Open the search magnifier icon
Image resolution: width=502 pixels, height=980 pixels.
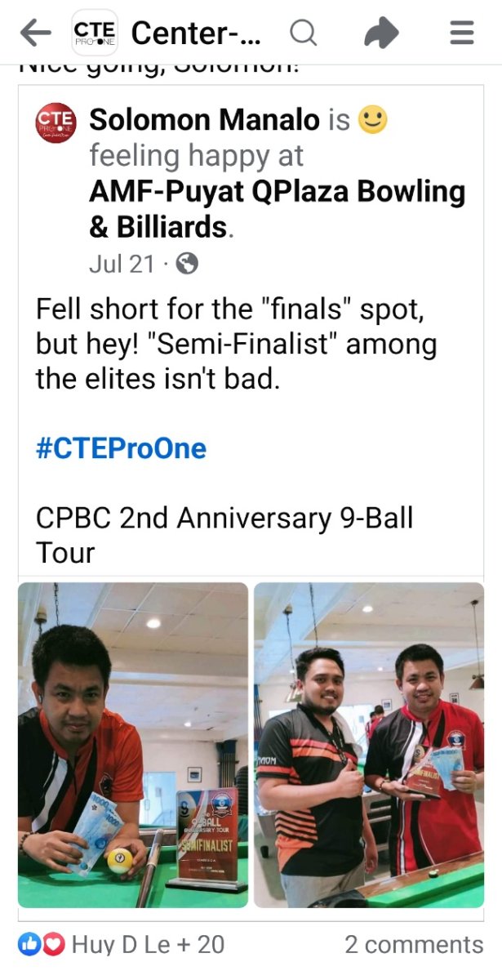tap(304, 33)
